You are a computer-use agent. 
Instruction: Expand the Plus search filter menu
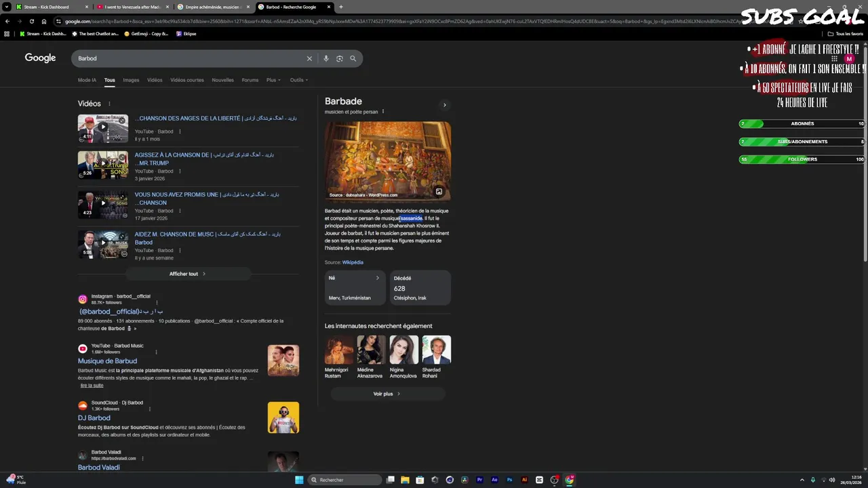pyautogui.click(x=273, y=80)
